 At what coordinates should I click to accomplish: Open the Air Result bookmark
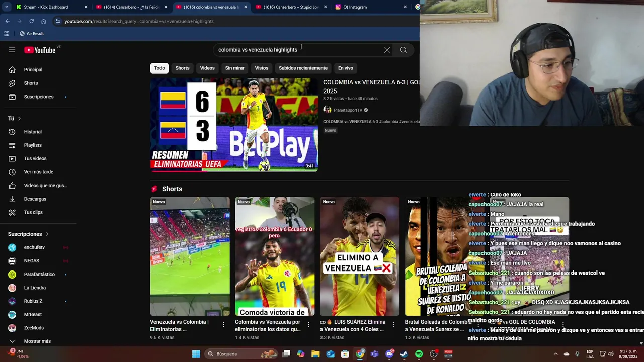pos(32,33)
